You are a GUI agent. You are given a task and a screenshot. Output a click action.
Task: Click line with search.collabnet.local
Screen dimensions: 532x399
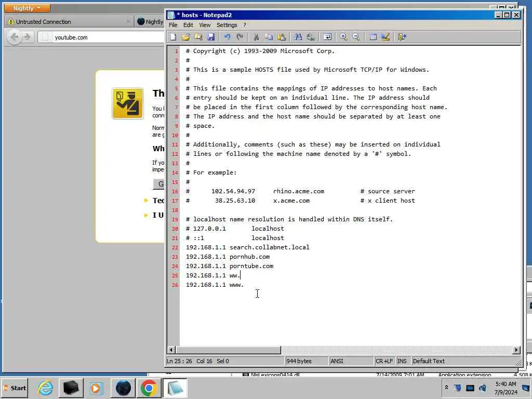point(247,247)
